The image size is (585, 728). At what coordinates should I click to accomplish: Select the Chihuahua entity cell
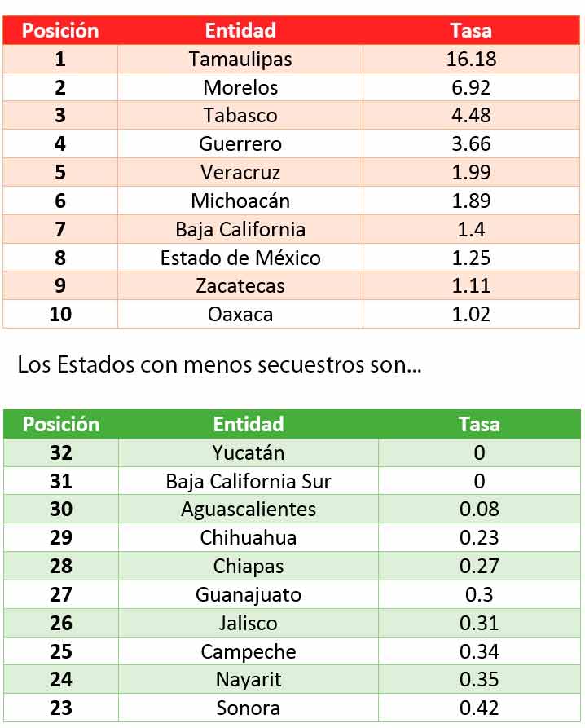click(x=249, y=537)
